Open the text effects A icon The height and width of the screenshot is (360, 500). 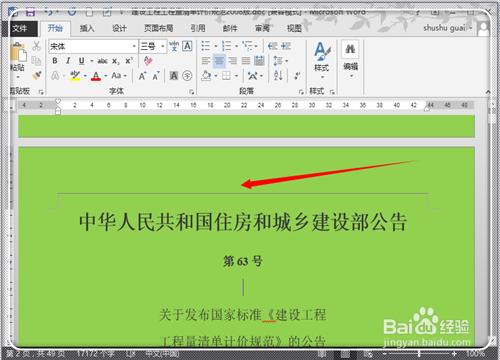pyautogui.click(x=55, y=76)
